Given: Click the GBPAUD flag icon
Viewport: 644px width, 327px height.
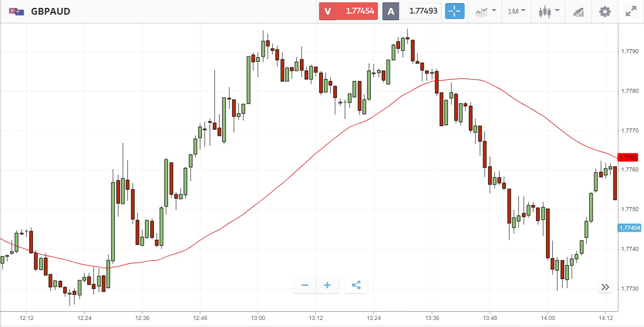Looking at the screenshot, I should (17, 11).
